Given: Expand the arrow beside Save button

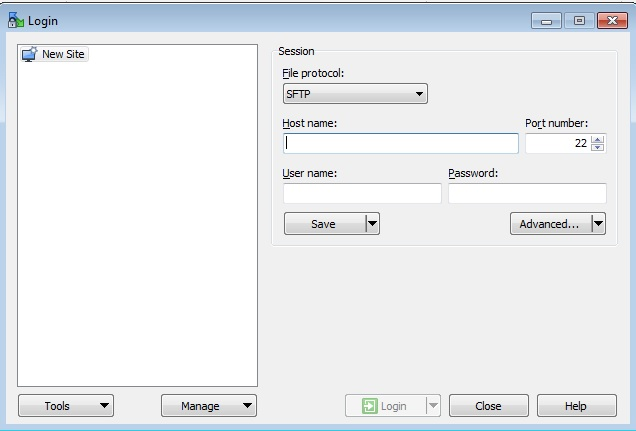Looking at the screenshot, I should [372, 224].
